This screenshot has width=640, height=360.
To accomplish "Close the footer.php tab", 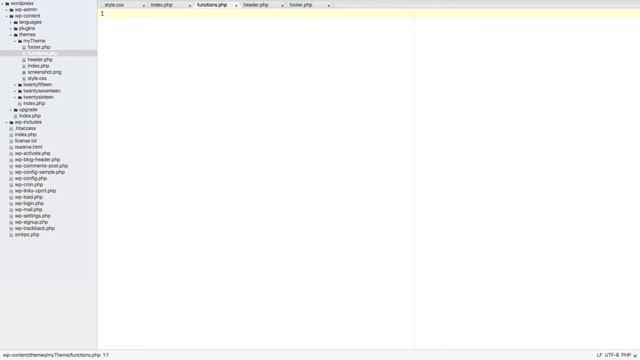I will tap(329, 5).
